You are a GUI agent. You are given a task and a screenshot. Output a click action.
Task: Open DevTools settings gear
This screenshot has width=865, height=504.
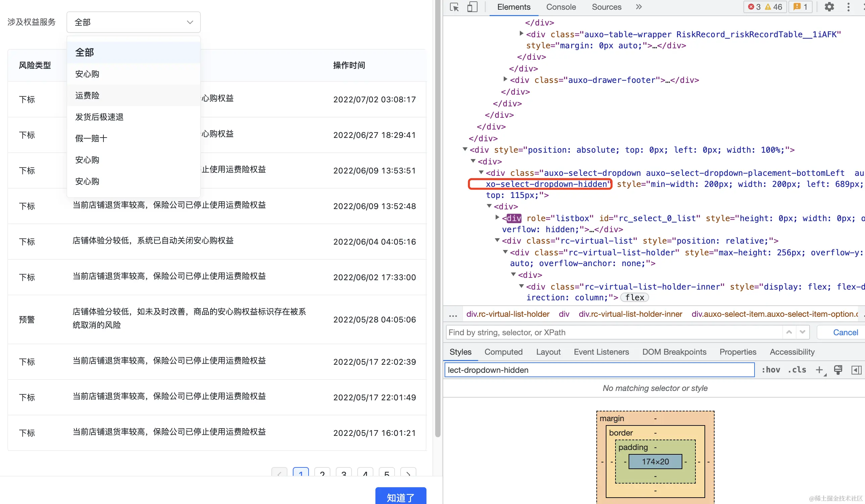point(829,7)
